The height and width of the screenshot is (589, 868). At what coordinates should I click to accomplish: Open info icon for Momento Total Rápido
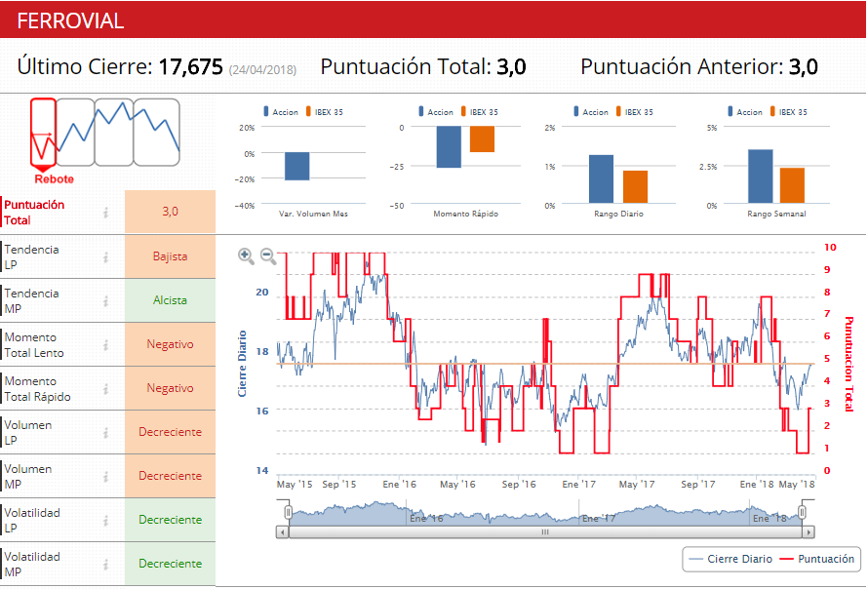(x=105, y=389)
